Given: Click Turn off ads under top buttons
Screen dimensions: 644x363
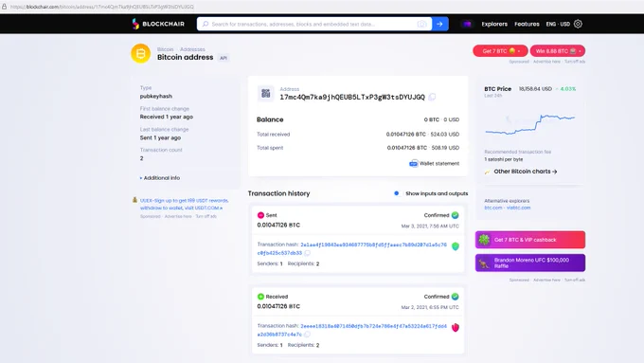Looking at the screenshot, I should pyautogui.click(x=575, y=62).
